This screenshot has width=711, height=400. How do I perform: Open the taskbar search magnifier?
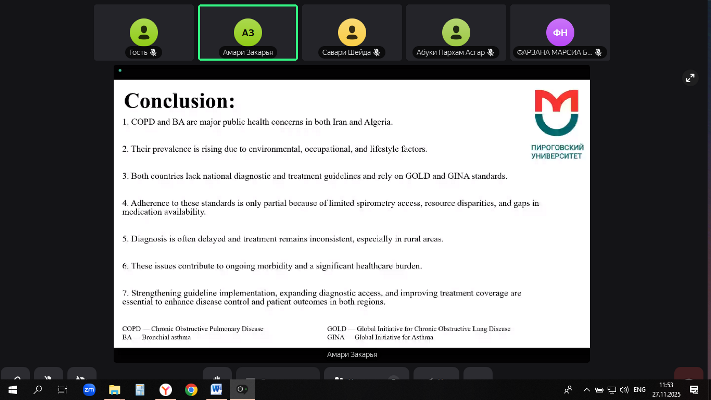coord(38,389)
